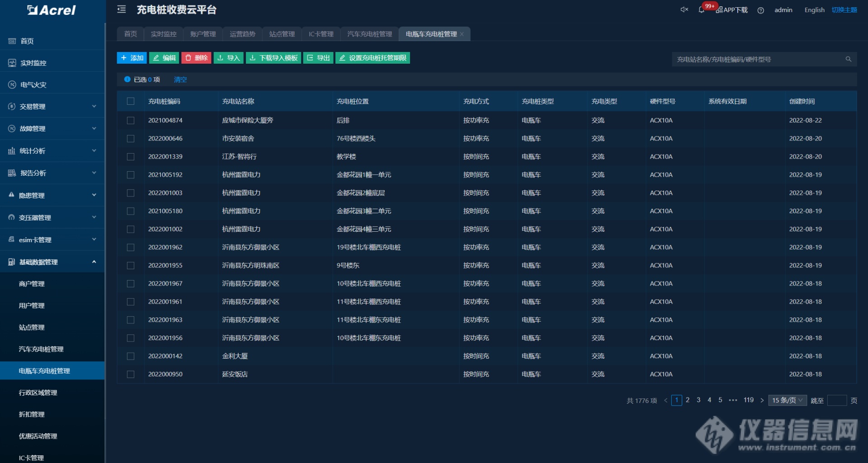Click the previous page arrow

[x=665, y=400]
